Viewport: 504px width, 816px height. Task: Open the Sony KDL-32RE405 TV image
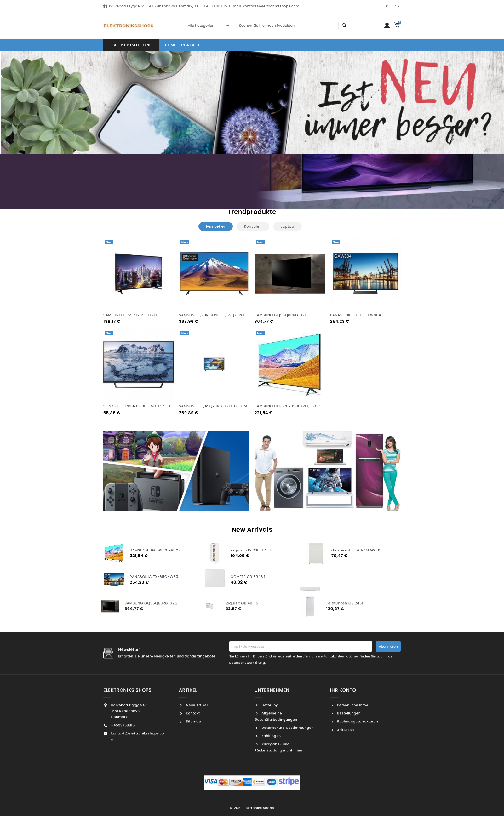139,364
